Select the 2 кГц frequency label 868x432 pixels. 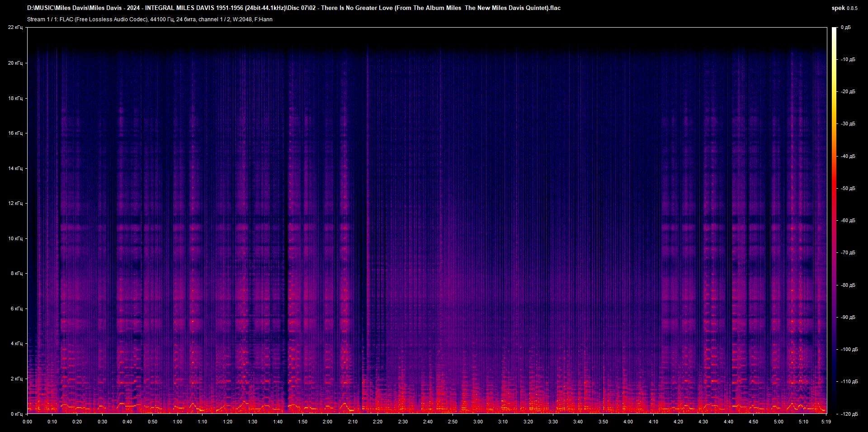(x=16, y=379)
